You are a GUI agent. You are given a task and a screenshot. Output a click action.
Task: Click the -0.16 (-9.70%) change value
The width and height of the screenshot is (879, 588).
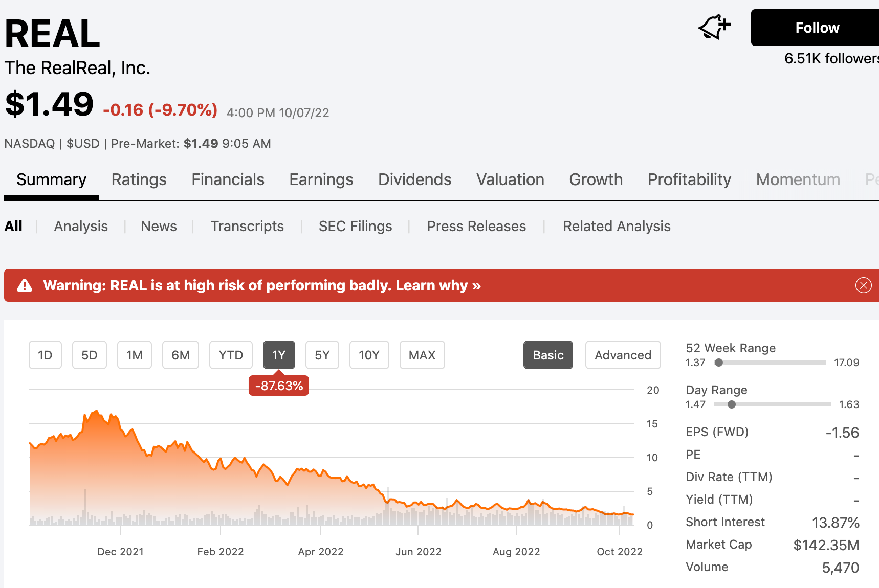point(160,109)
